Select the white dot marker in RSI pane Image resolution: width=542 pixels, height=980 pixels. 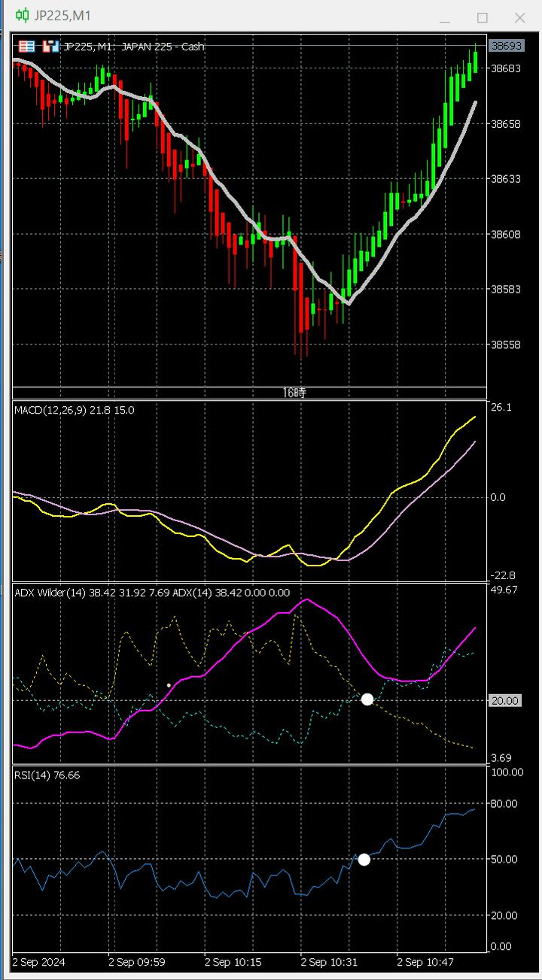[364, 859]
